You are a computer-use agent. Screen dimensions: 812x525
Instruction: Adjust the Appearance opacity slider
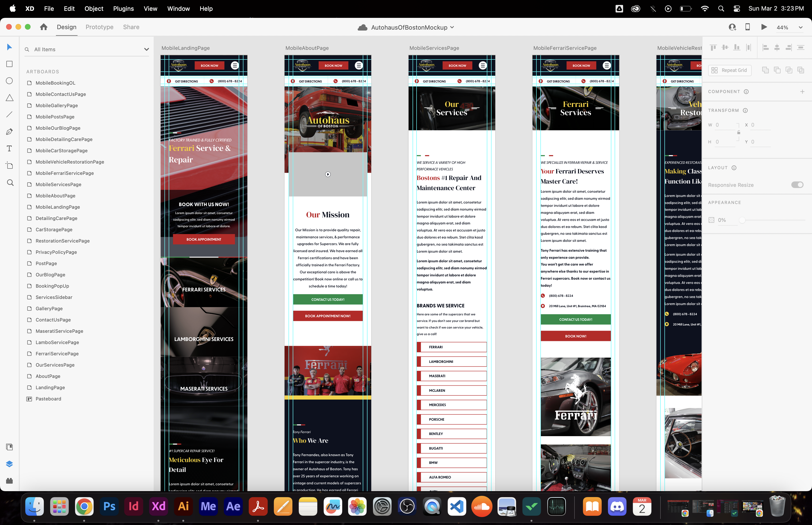pos(742,220)
